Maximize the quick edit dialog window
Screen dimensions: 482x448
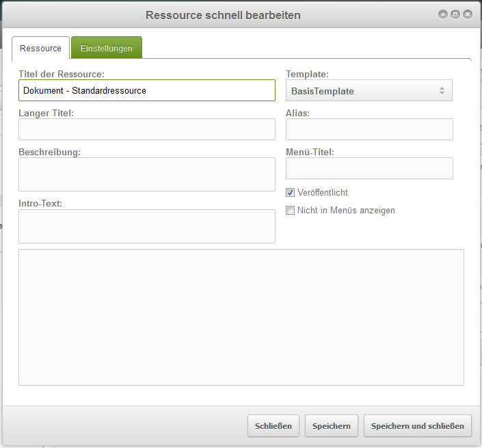[x=455, y=14]
